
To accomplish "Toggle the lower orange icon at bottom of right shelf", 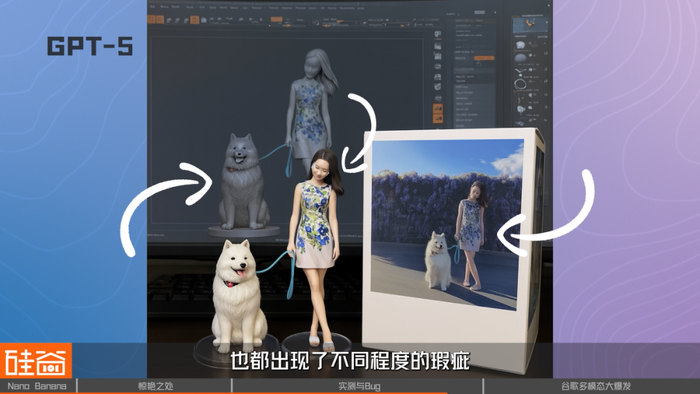I will click(x=438, y=118).
